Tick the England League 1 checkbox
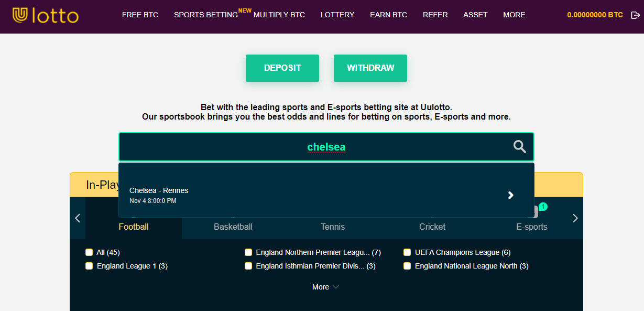 point(89,266)
